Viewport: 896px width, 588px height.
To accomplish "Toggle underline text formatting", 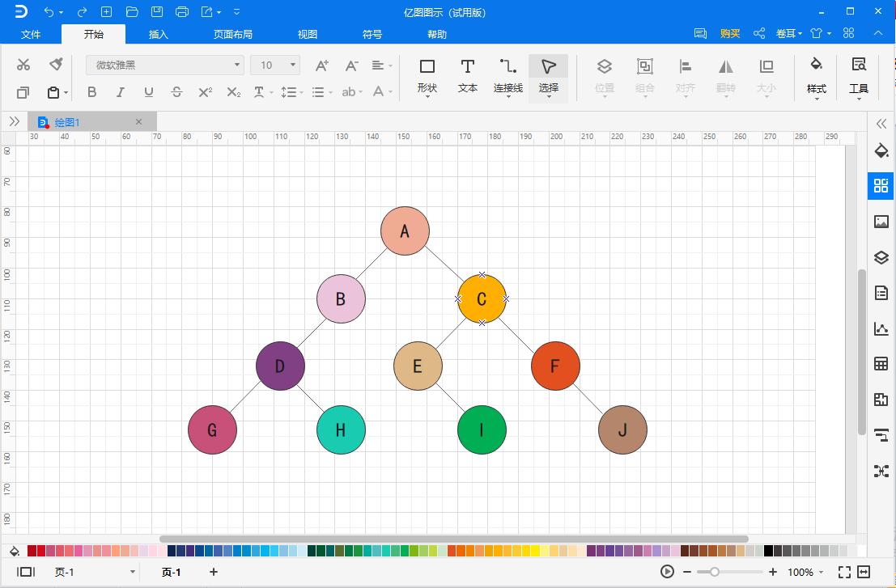I will (x=148, y=92).
